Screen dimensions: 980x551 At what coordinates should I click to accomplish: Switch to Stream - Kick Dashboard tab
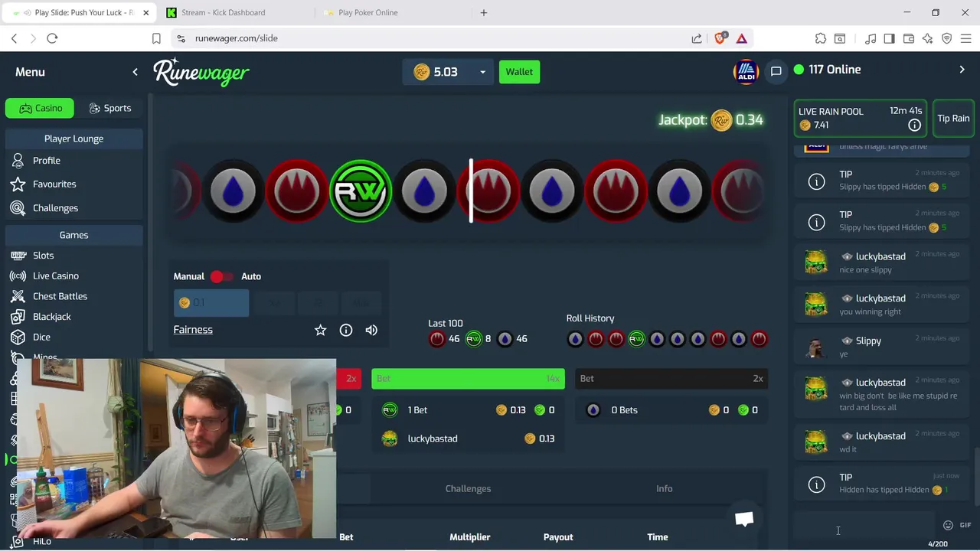pyautogui.click(x=234, y=12)
